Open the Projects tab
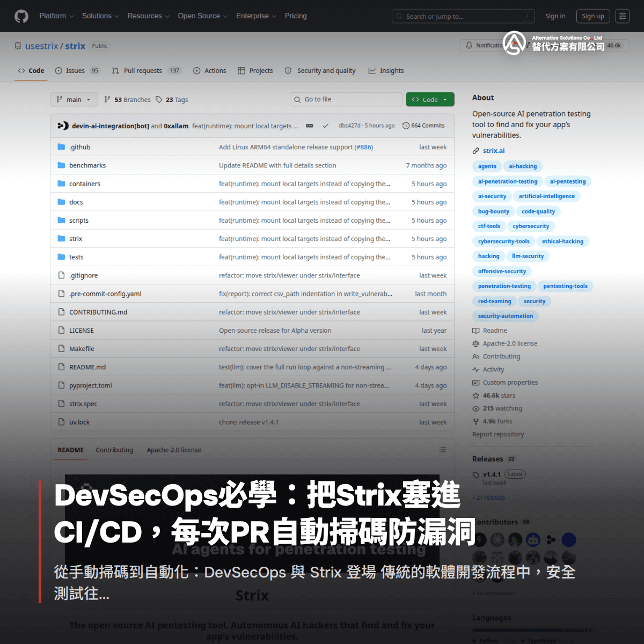The image size is (644, 644). click(x=255, y=71)
